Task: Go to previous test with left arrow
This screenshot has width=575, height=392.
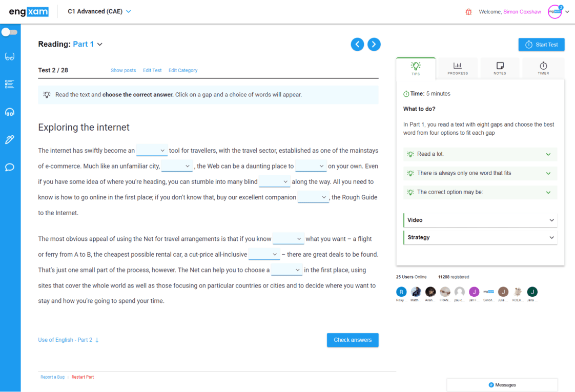Action: tap(357, 45)
